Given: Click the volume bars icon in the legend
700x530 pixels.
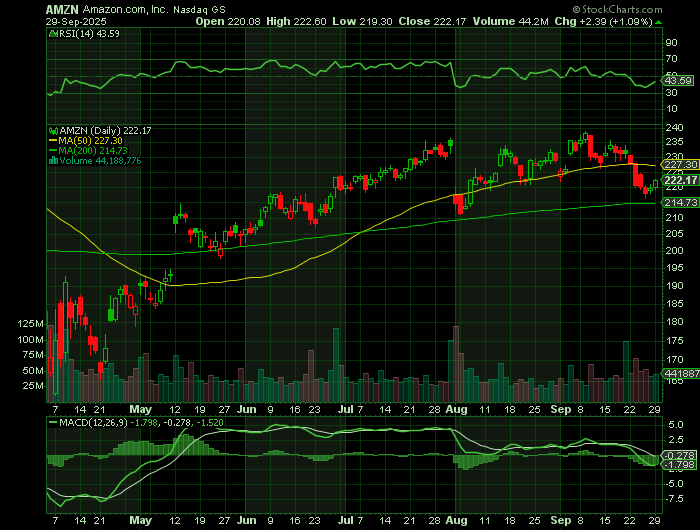Looking at the screenshot, I should point(53,160).
